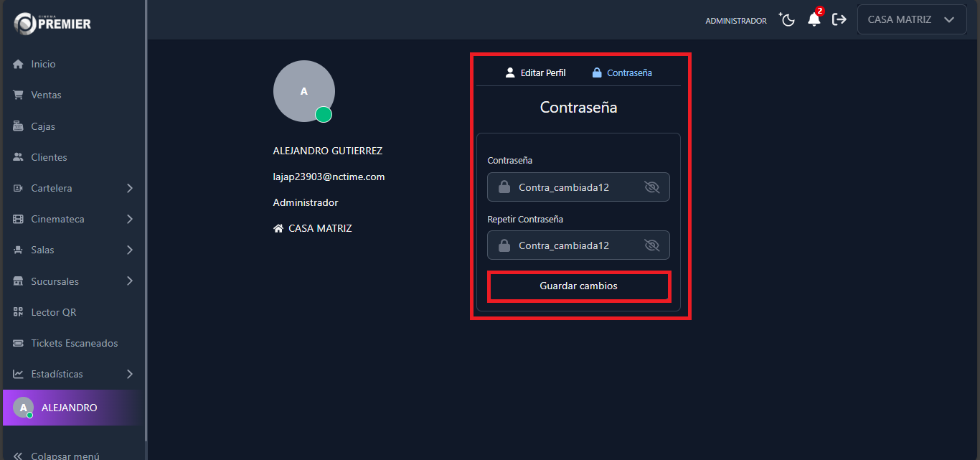This screenshot has height=460, width=980.
Task: Open the ALEJANDRO profile entry
Action: (x=70, y=407)
